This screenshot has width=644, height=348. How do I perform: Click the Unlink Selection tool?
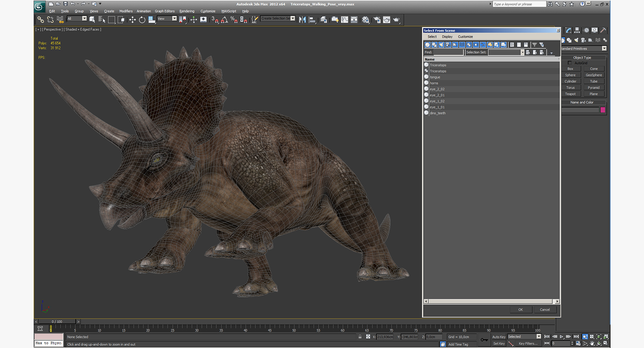[x=50, y=20]
